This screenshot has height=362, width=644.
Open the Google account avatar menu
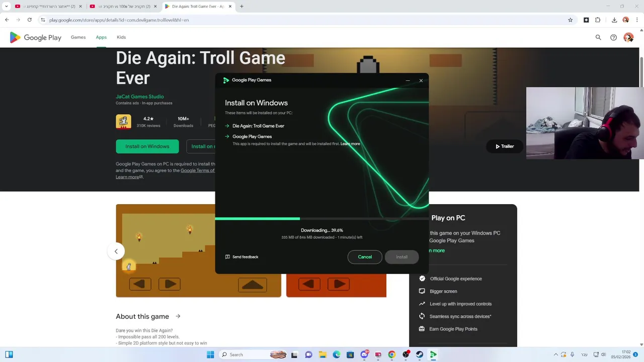628,37
